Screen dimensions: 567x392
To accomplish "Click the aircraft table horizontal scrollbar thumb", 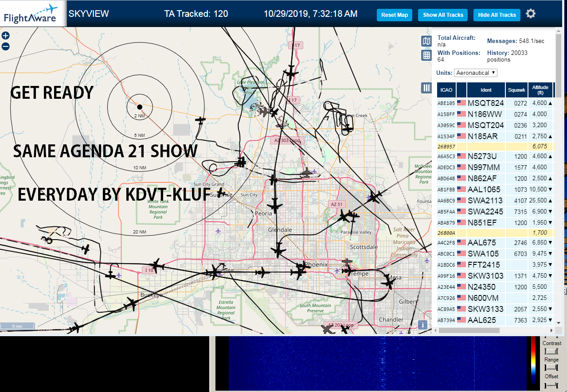I will (469, 330).
